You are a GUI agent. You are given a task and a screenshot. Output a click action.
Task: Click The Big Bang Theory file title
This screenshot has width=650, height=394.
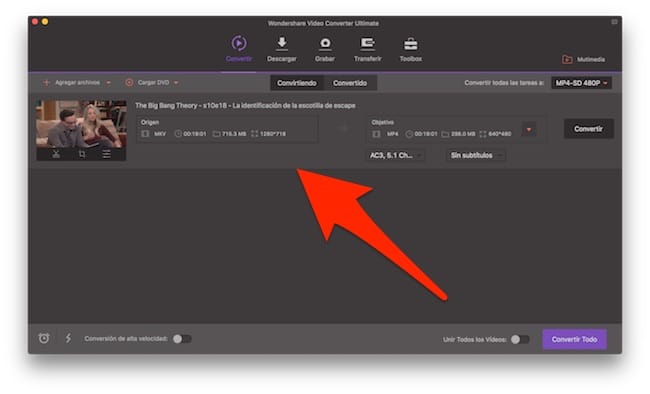click(245, 106)
